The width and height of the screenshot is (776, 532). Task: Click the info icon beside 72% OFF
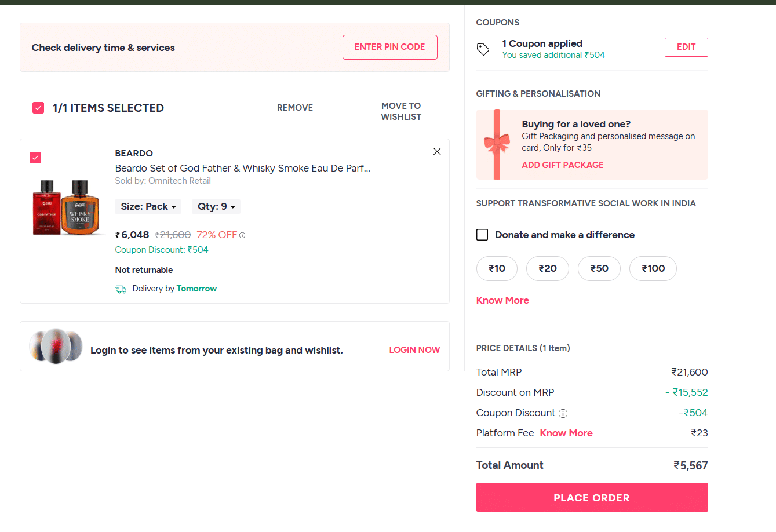pos(242,235)
